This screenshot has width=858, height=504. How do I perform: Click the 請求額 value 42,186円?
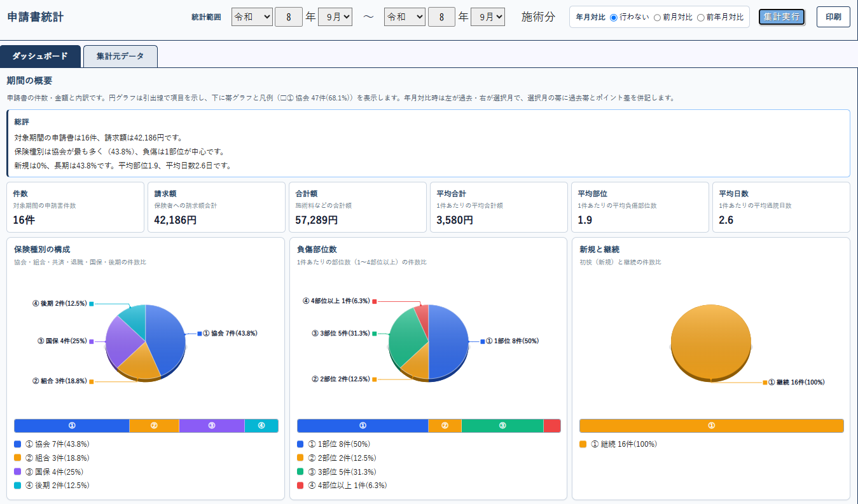(x=176, y=220)
